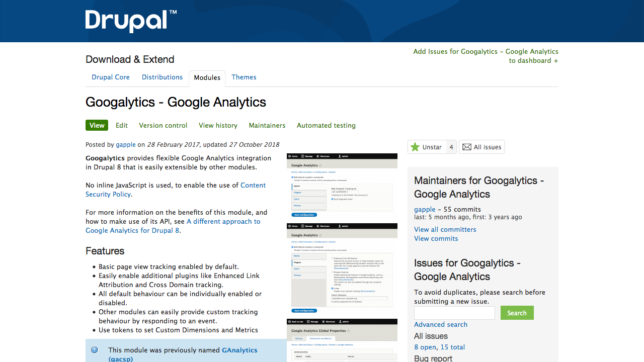The image size is (644, 362).
Task: Click the Unstar button
Action: [427, 147]
